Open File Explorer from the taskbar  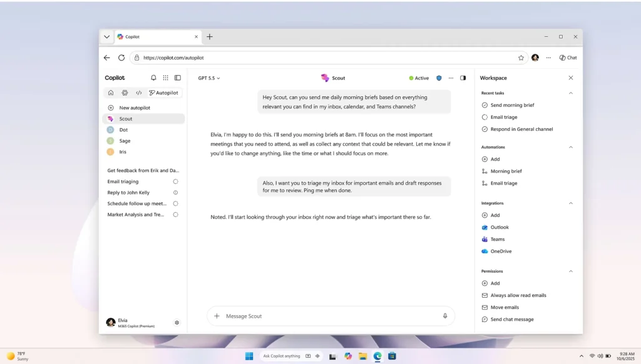coord(362,356)
